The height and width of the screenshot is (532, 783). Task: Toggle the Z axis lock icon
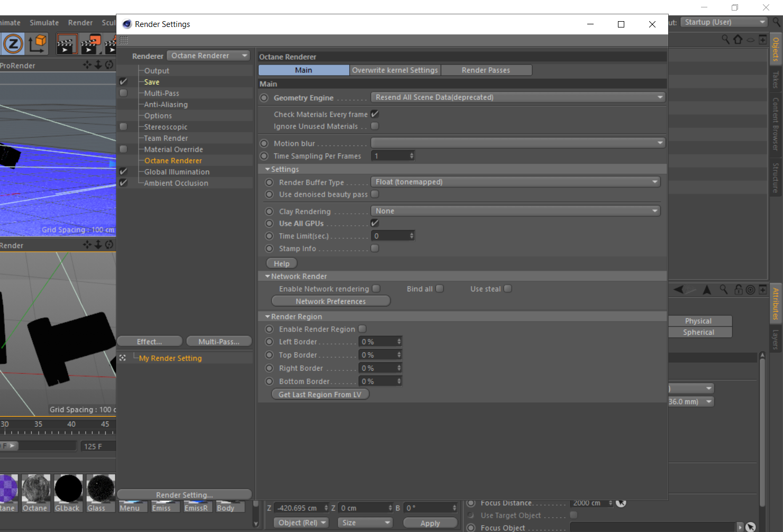coord(13,44)
